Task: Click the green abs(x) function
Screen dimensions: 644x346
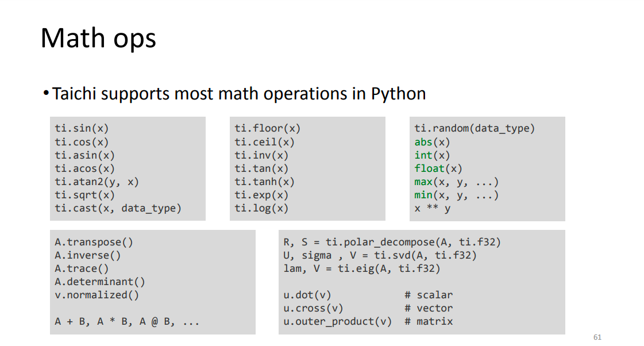Action: [x=432, y=142]
